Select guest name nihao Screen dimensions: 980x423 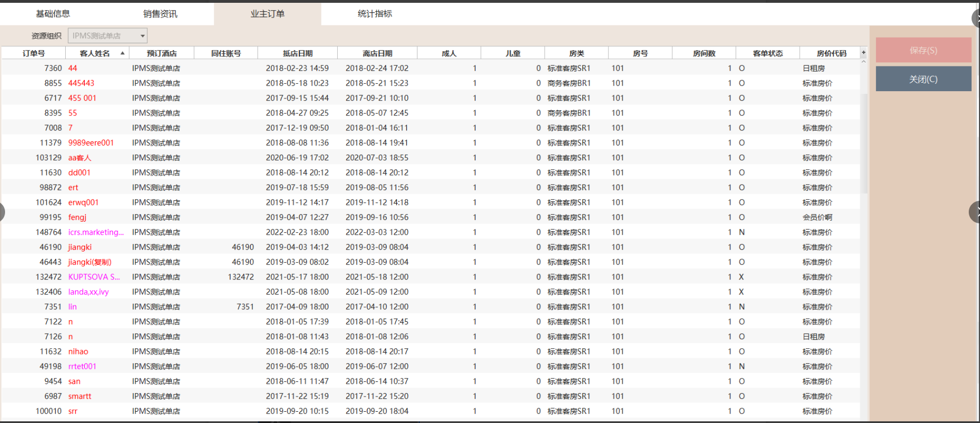78,352
